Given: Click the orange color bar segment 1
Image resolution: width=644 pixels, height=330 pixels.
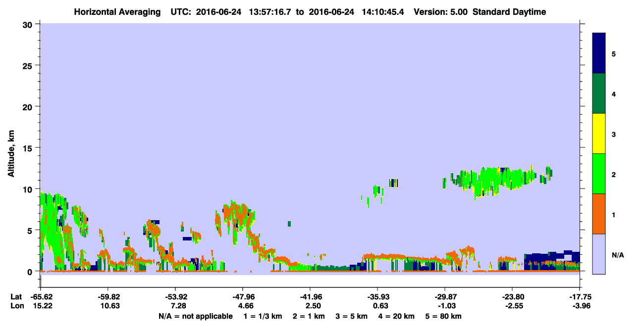Looking at the screenshot, I should coord(599,214).
